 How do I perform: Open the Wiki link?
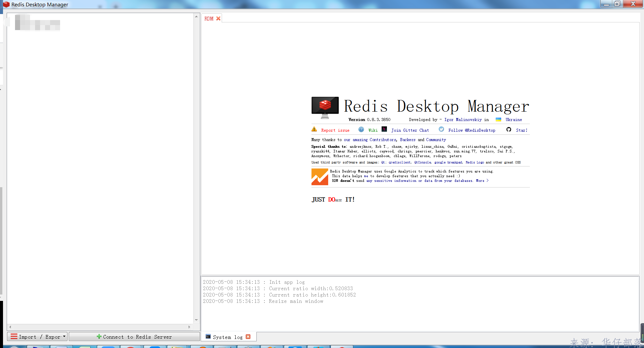click(x=373, y=130)
